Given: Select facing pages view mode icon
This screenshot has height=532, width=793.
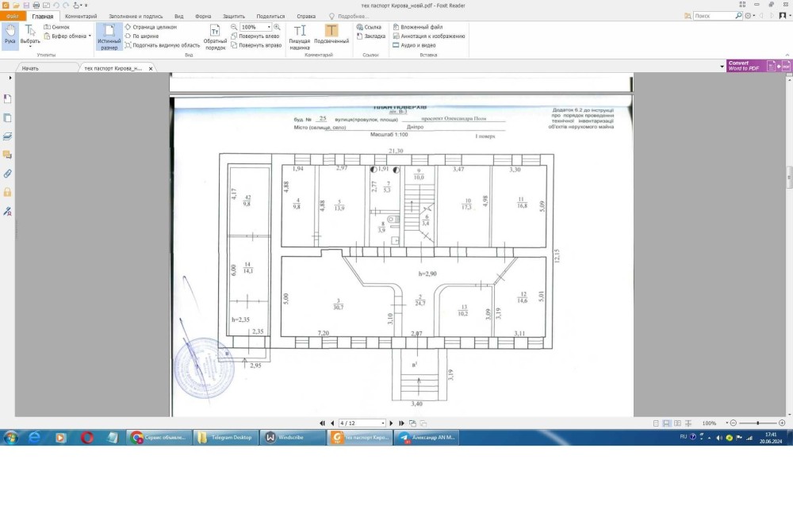Looking at the screenshot, I should (677, 423).
